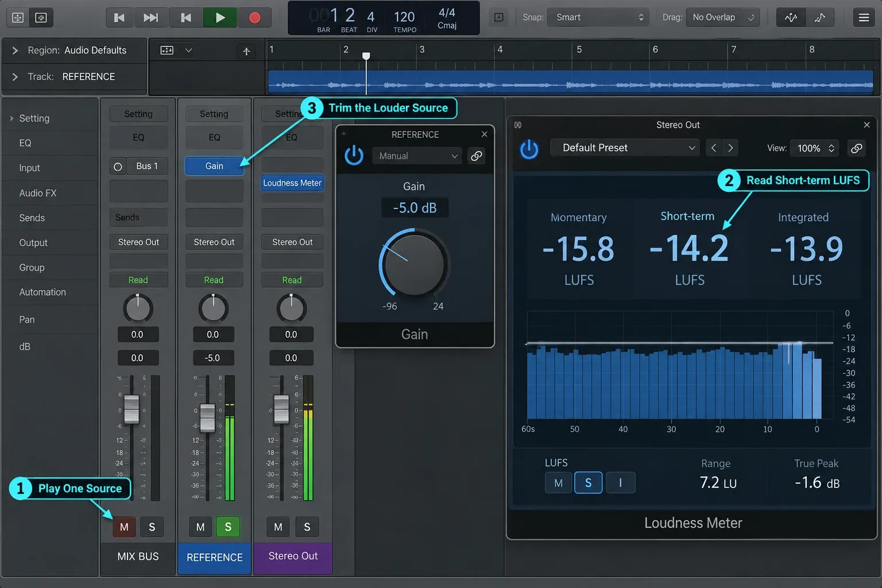Unmute the MIX BUS channel
Image resolution: width=882 pixels, height=588 pixels.
pyautogui.click(x=124, y=527)
